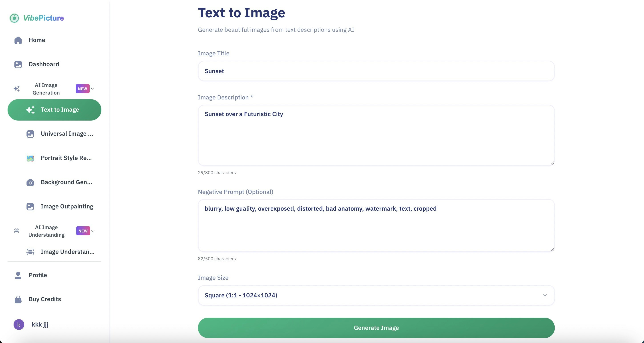The width and height of the screenshot is (644, 343).
Task: Collapse the AI Image Understanding section chevron
Action: (x=93, y=231)
